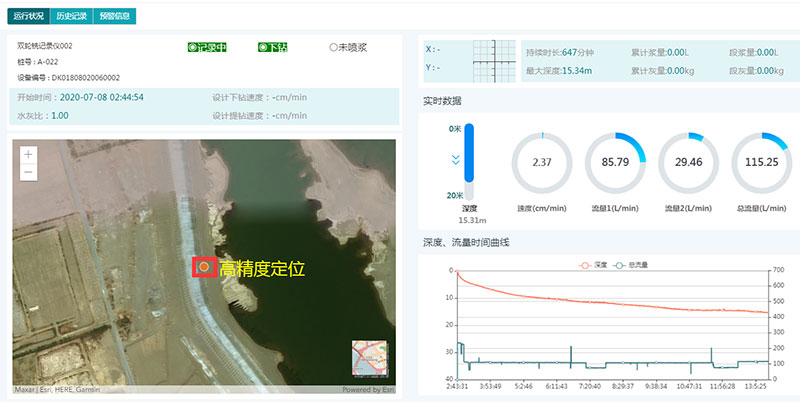The width and height of the screenshot is (800, 402).
Task: Click the 13:5:25 time label on chart axis
Action: 755,386
